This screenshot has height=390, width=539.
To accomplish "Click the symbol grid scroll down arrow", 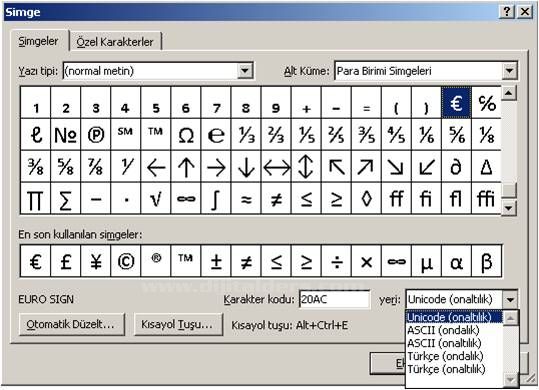I will click(509, 208).
